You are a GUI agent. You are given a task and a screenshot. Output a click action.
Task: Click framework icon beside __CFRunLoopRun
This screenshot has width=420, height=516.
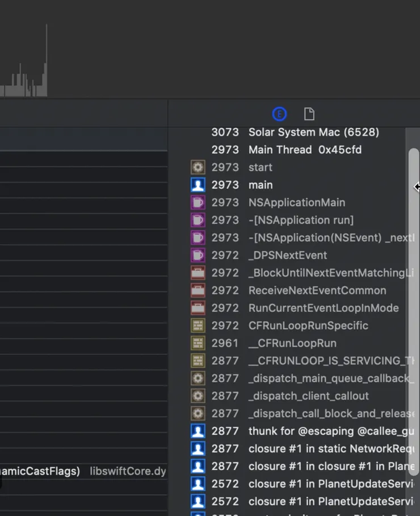click(198, 343)
